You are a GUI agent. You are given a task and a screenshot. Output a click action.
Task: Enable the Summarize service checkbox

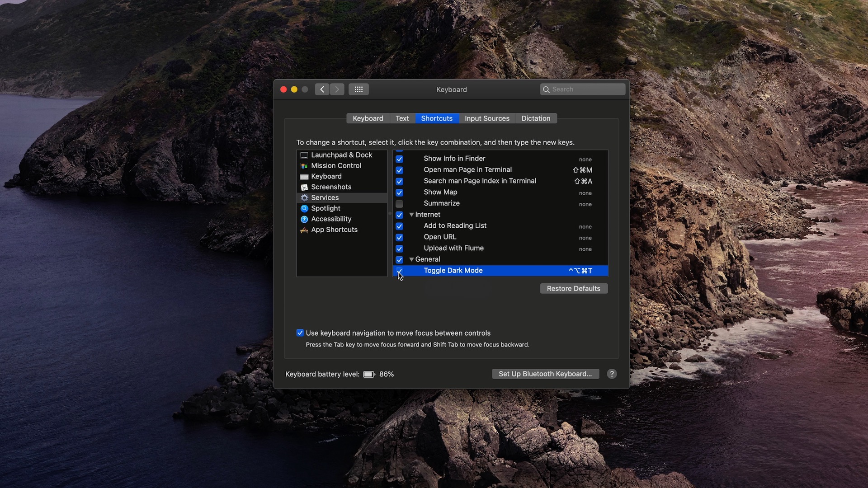pos(400,204)
